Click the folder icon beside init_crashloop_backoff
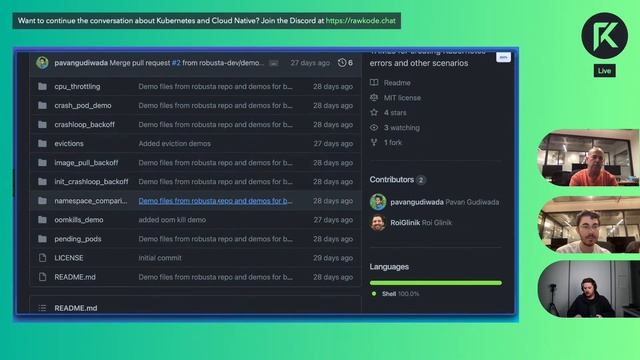The height and width of the screenshot is (360, 640). pos(42,182)
